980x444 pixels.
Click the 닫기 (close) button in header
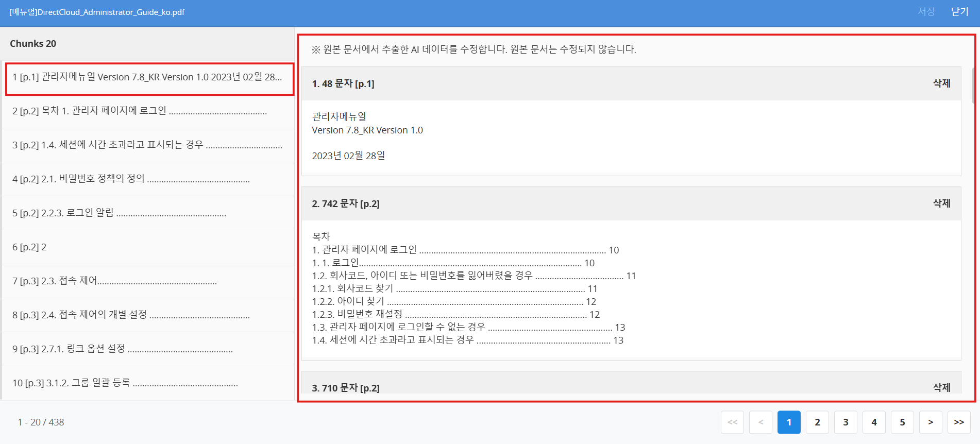point(959,12)
